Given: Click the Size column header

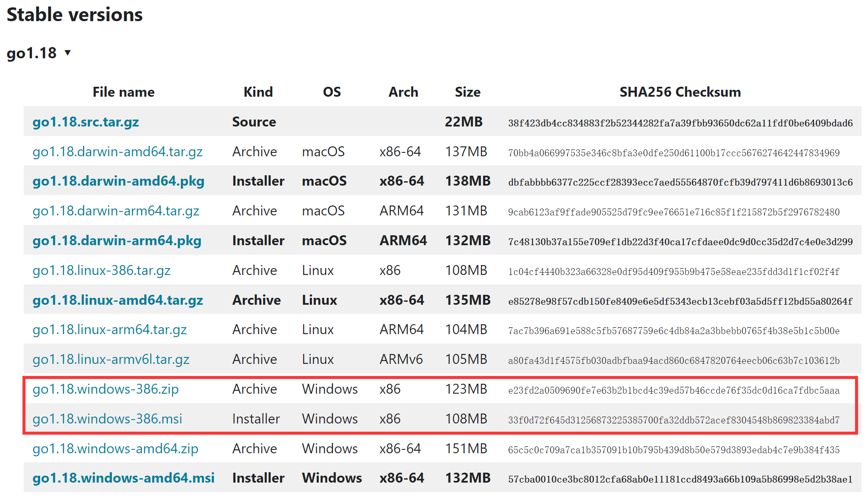Looking at the screenshot, I should (x=467, y=92).
